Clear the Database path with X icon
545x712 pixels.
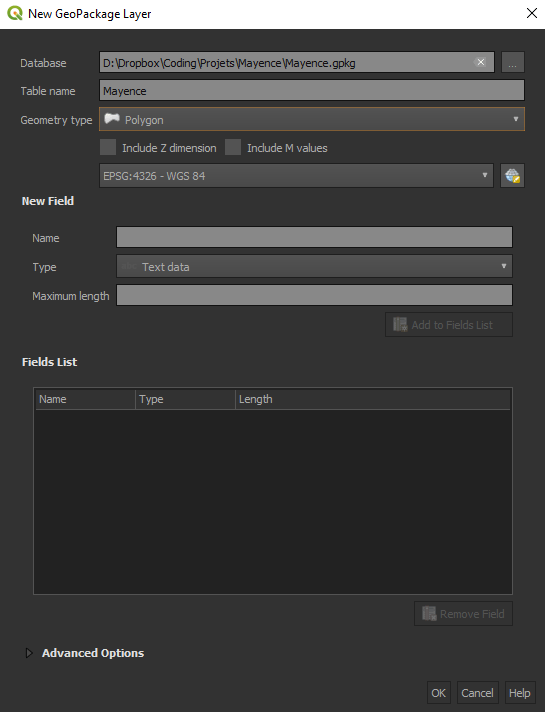(x=481, y=62)
